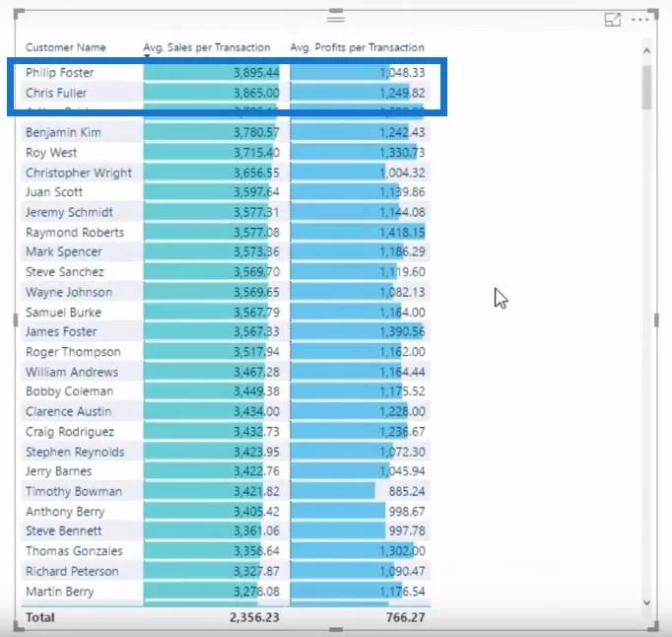Click the scroll up arrow
This screenshot has width=672, height=637.
[646, 50]
